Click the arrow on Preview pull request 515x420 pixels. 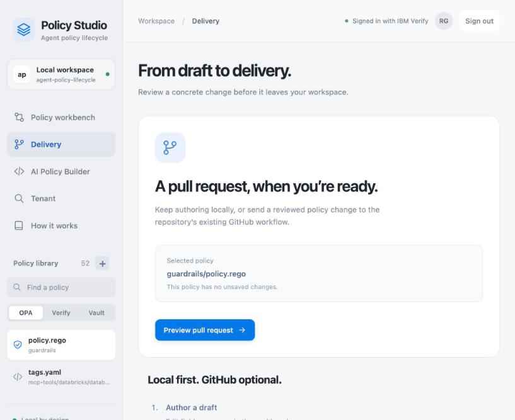(x=242, y=330)
